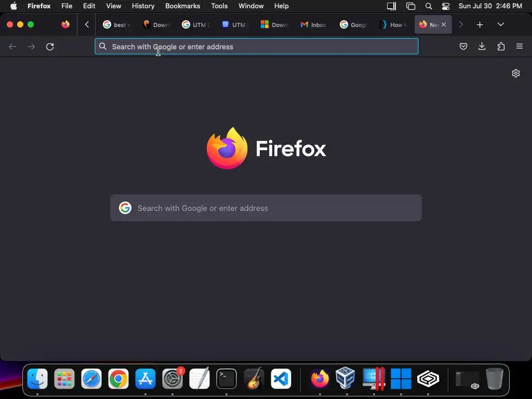The height and width of the screenshot is (399, 532).
Task: Switch to the UTM Google search tab
Action: pos(196,25)
